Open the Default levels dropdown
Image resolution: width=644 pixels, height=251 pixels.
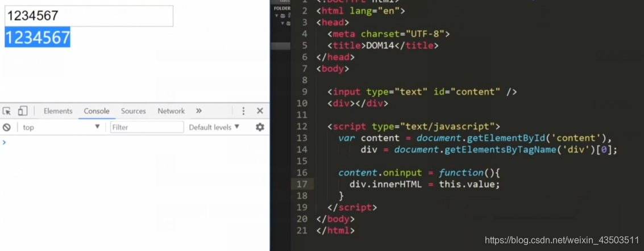[214, 127]
